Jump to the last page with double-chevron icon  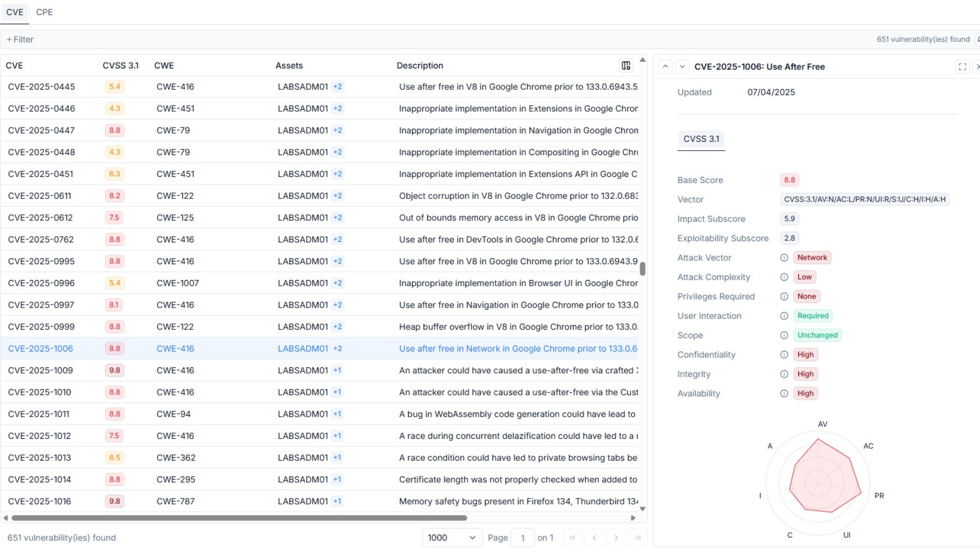click(x=638, y=537)
